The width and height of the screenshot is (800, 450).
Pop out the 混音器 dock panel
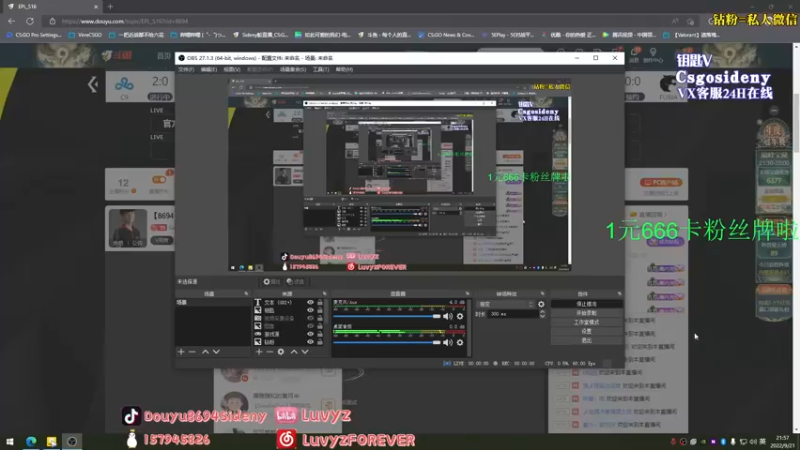pyautogui.click(x=467, y=294)
